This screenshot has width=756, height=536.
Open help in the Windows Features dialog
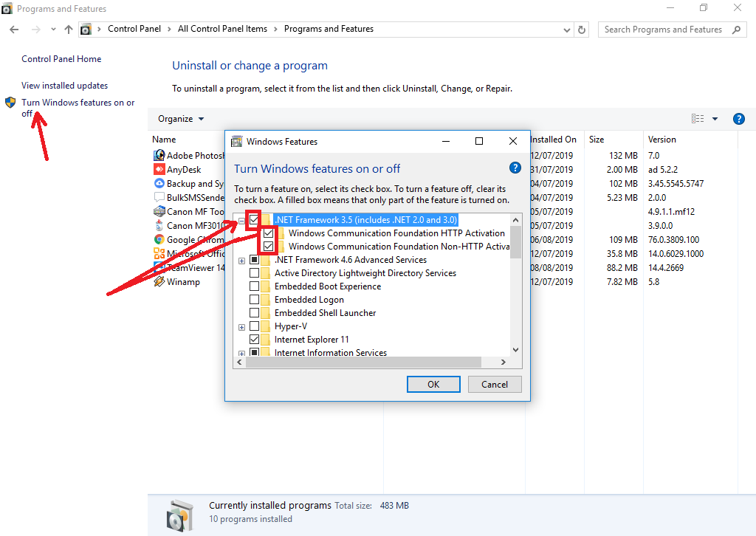pos(515,168)
